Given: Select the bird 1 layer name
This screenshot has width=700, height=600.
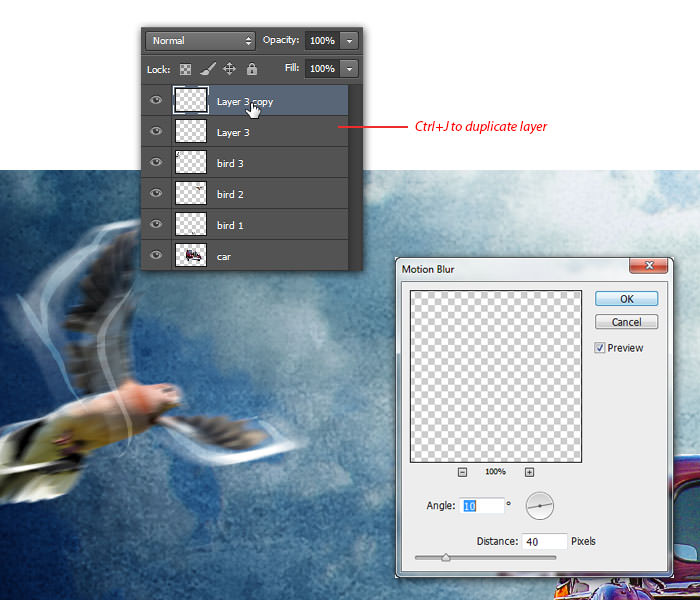Looking at the screenshot, I should point(230,225).
